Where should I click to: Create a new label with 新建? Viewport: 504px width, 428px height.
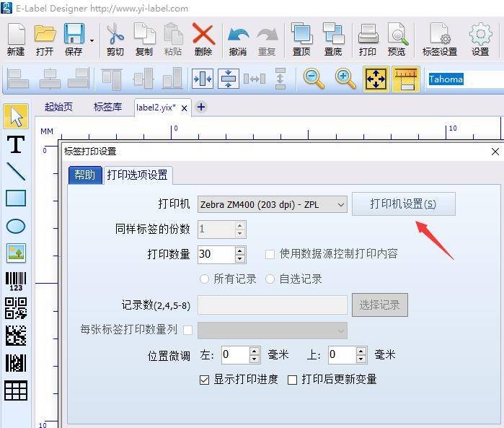(x=16, y=39)
